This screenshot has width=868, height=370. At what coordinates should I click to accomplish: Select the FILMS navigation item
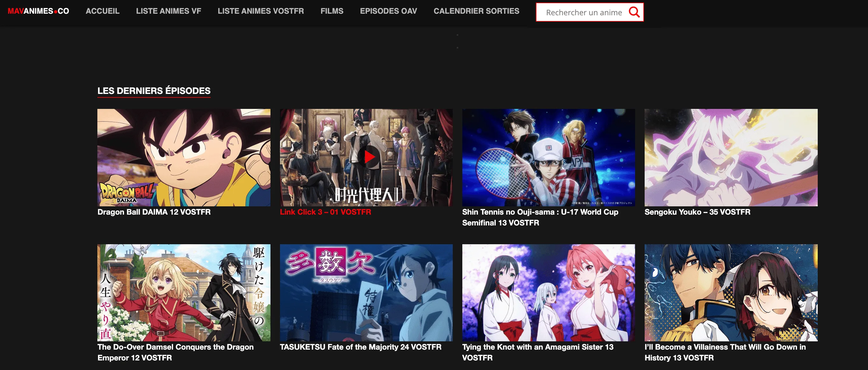tap(332, 11)
